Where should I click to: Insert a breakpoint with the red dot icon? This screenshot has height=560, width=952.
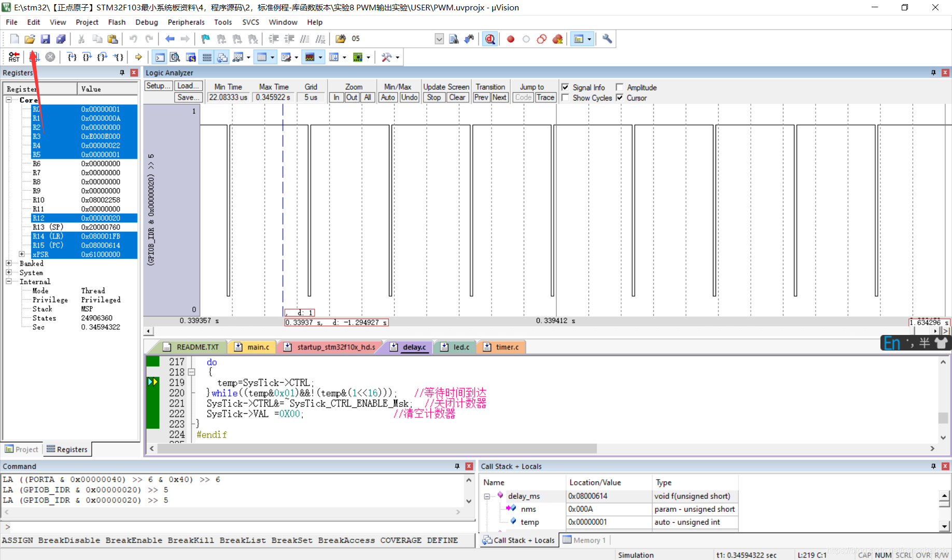point(510,39)
